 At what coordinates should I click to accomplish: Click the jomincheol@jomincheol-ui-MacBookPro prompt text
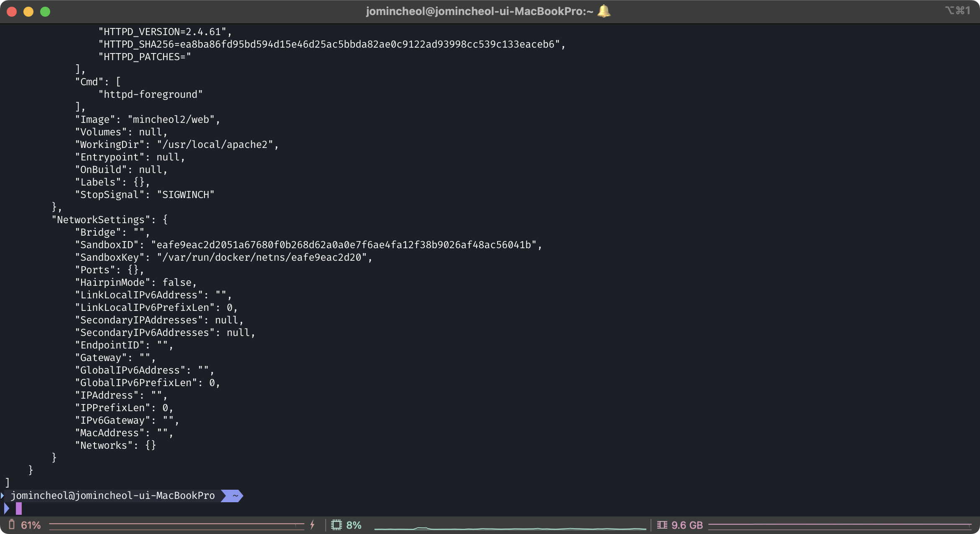click(112, 496)
